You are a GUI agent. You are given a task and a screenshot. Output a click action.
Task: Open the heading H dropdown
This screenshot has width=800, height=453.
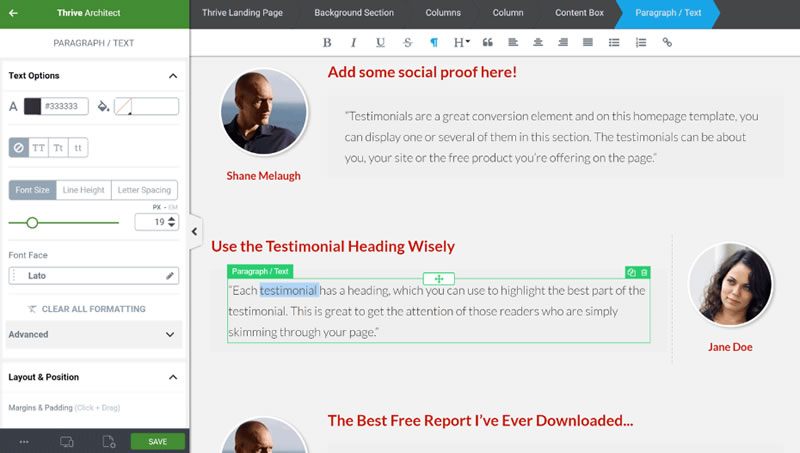point(461,42)
